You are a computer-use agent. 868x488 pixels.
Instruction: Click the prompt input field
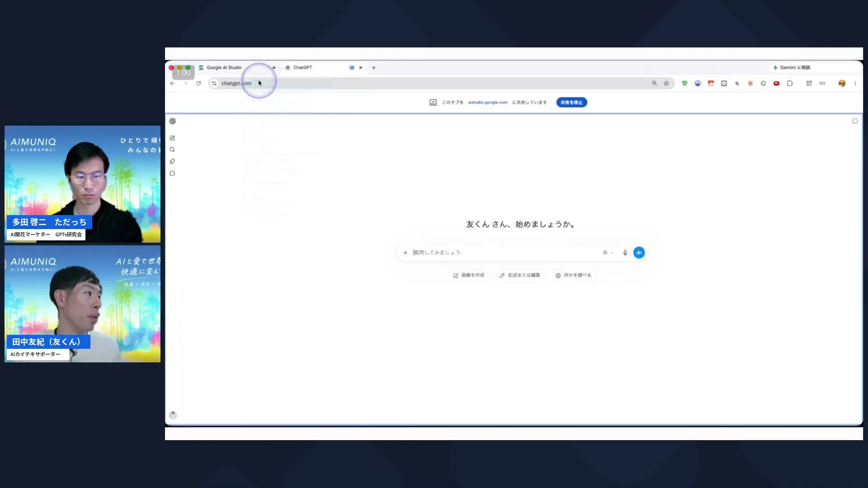(505, 253)
